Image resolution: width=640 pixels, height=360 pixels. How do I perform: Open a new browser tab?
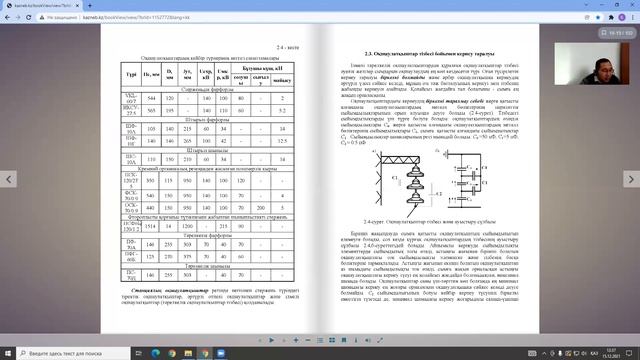(89, 6)
